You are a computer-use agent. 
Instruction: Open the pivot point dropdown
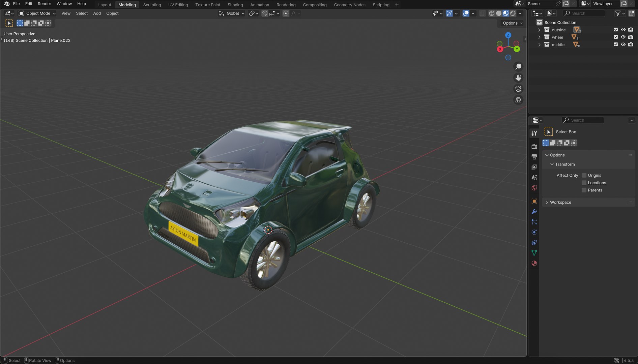(254, 13)
